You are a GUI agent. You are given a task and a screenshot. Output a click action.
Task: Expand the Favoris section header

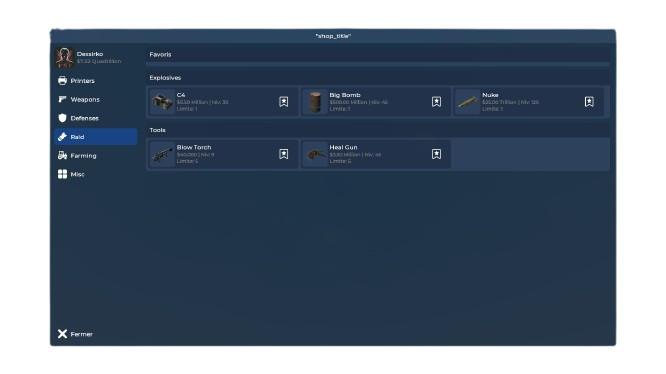coord(378,54)
